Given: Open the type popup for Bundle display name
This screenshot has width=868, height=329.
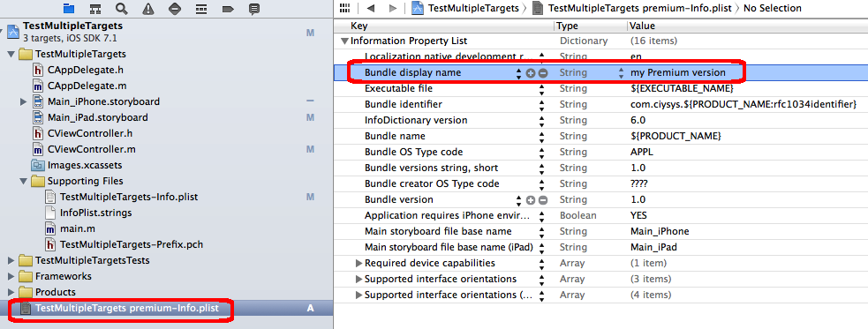Looking at the screenshot, I should [x=621, y=73].
